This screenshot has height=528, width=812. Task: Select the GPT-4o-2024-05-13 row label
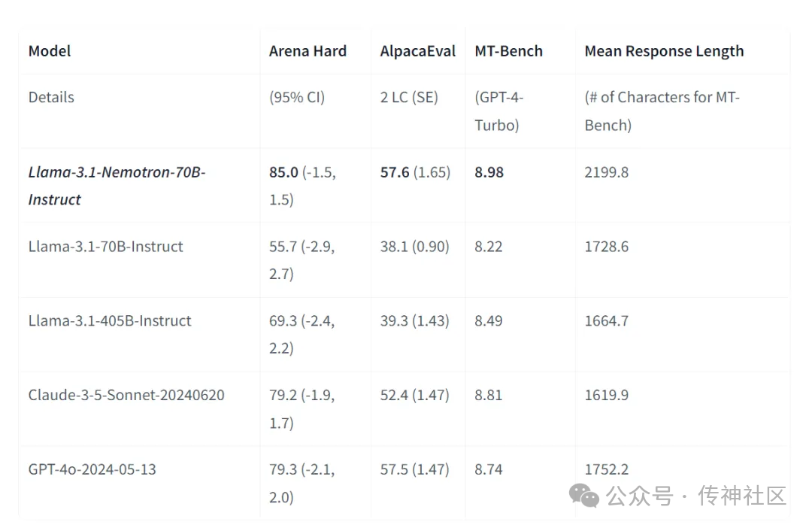(92, 469)
